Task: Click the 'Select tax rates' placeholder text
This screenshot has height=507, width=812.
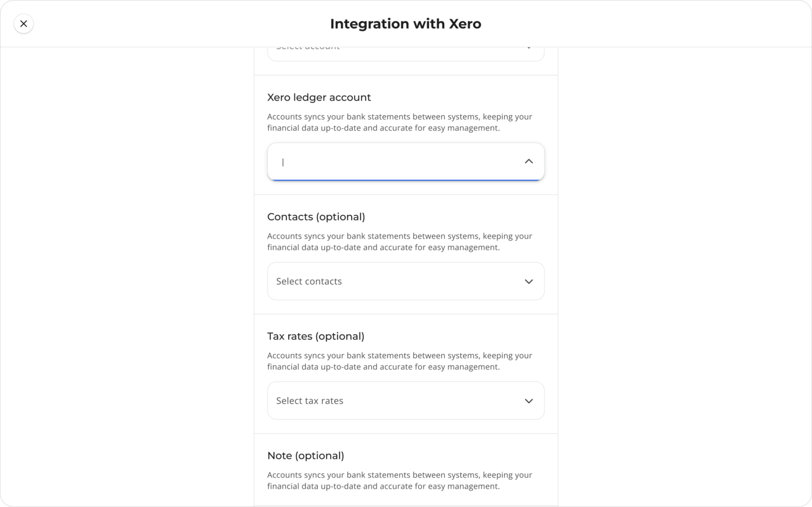Action: [x=310, y=401]
